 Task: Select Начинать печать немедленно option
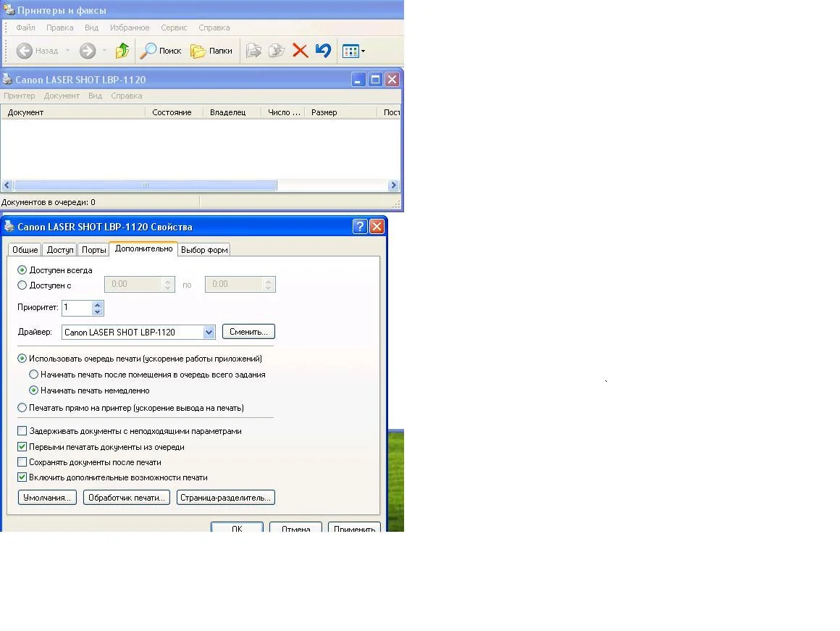point(34,390)
